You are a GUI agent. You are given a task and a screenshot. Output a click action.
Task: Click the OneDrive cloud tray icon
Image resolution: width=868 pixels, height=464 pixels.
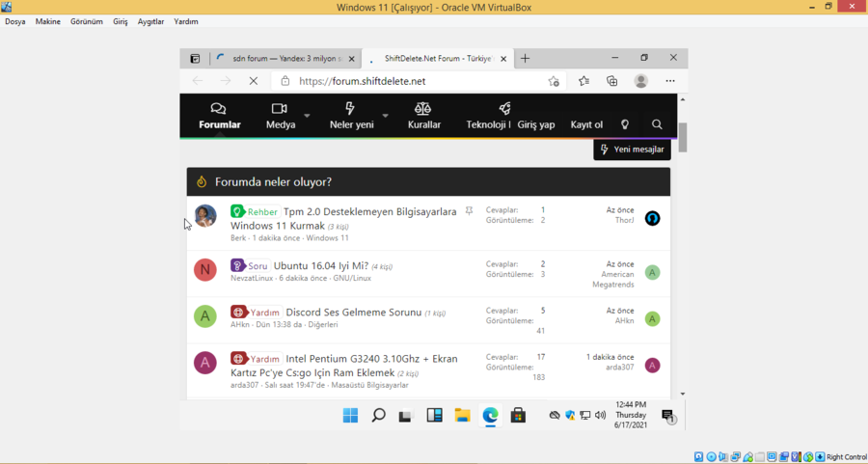[555, 415]
